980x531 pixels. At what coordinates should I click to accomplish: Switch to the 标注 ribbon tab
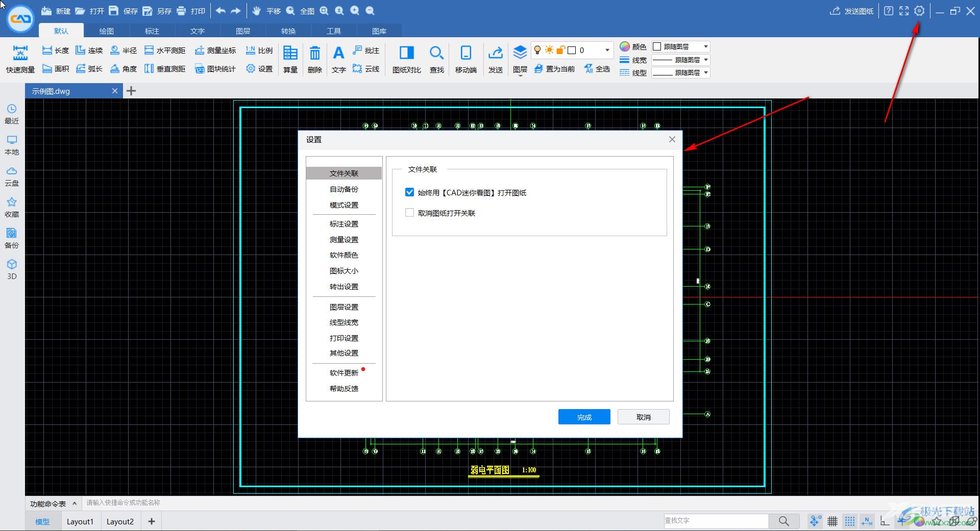[x=152, y=31]
